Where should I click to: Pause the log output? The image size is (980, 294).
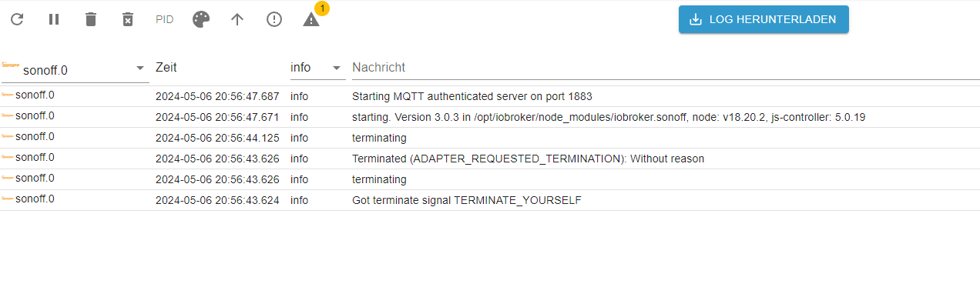(x=54, y=19)
